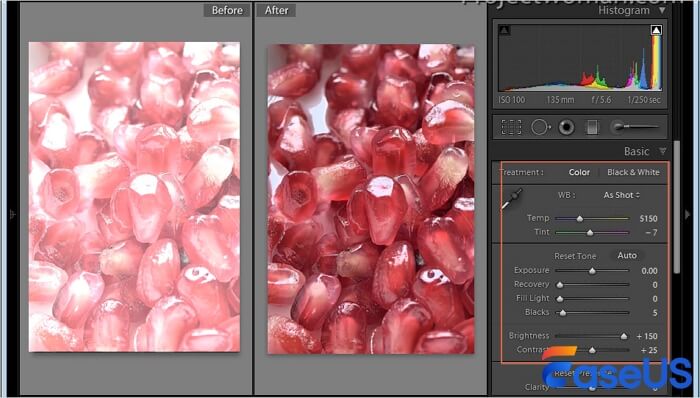The image size is (700, 398).
Task: Select the Crop Overlay tool
Action: (x=511, y=127)
